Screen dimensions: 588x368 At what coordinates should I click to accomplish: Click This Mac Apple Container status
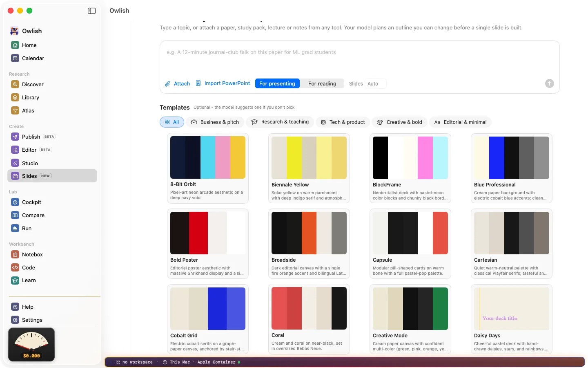tap(201, 362)
